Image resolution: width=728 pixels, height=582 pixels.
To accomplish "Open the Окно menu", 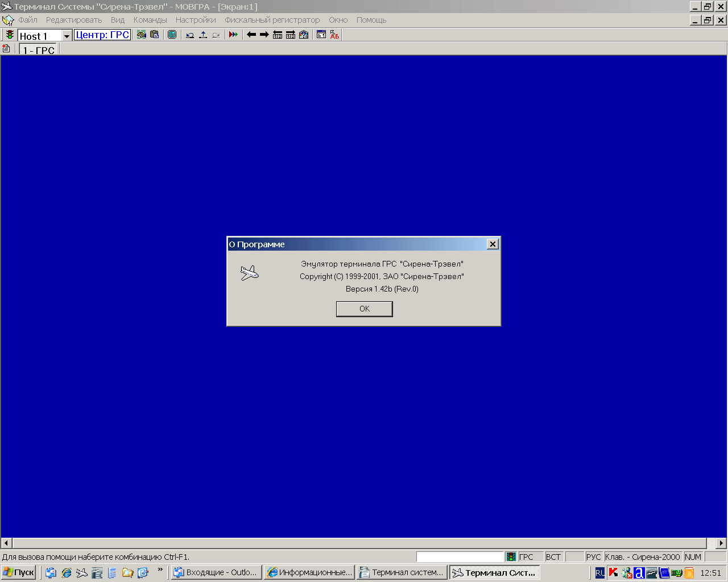I will tap(338, 20).
